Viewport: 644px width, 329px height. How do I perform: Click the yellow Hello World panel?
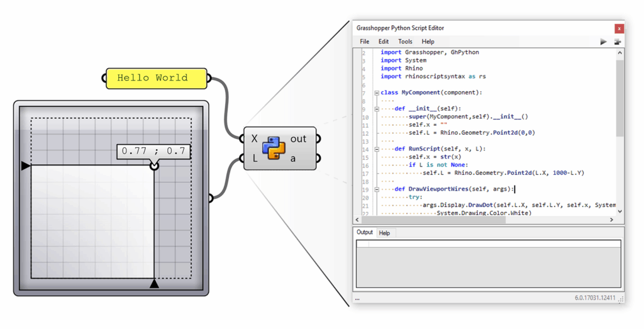[156, 78]
